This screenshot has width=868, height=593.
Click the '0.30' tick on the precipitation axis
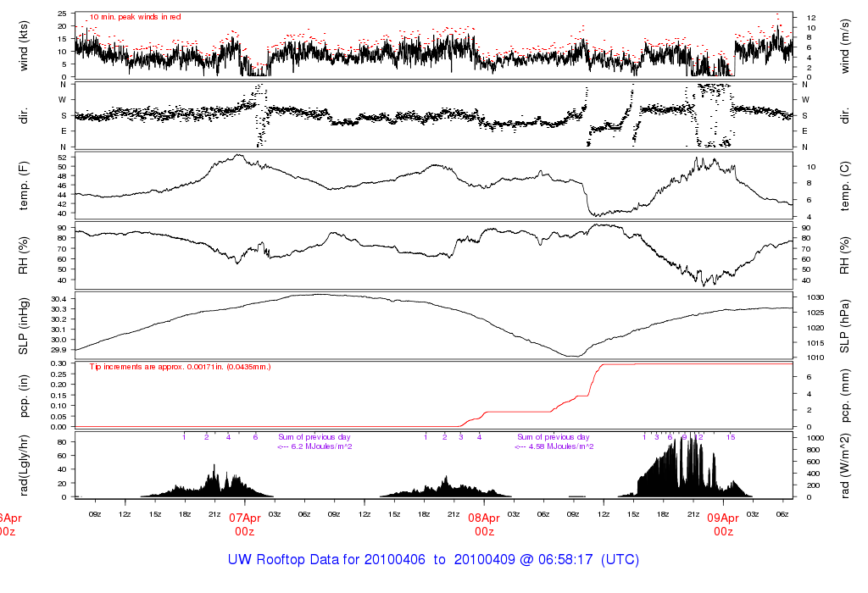59,363
